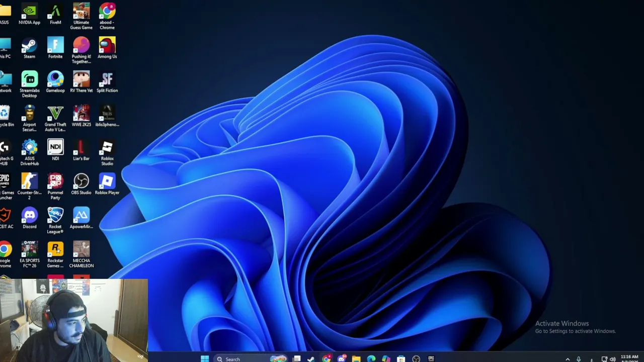Open the NVIDIA App desktop shortcut
The height and width of the screenshot is (362, 644).
point(29,15)
